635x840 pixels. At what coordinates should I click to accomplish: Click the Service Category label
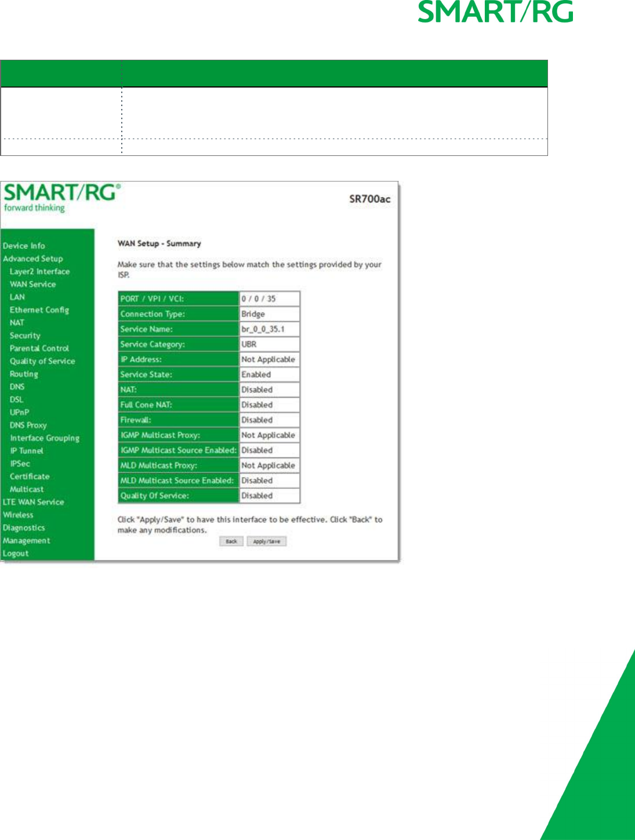click(x=153, y=344)
